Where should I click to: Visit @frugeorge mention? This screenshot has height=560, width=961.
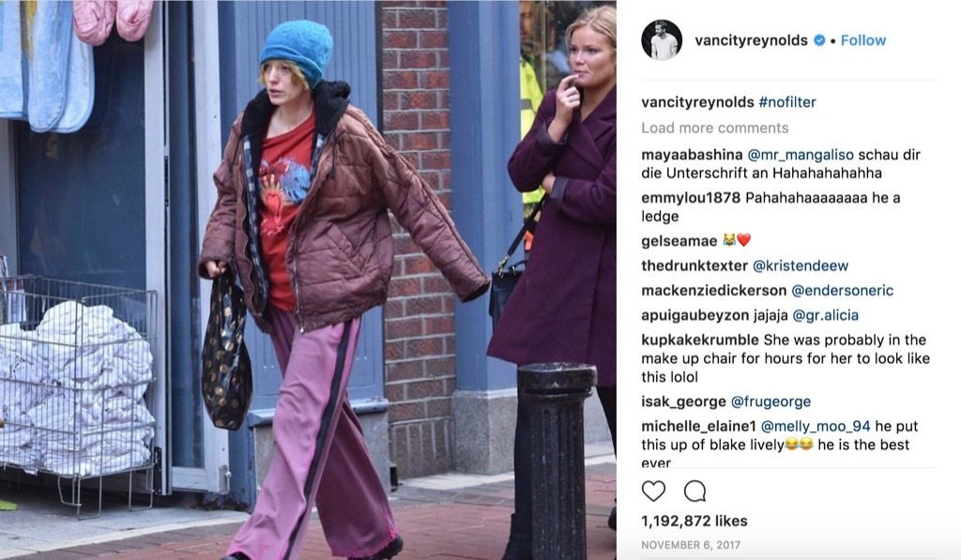771,401
